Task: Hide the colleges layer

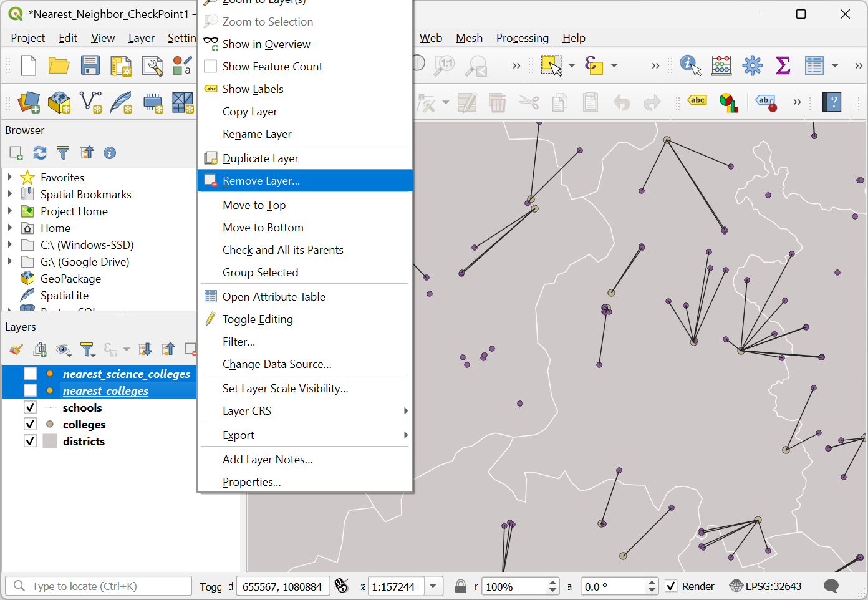Action: 30,424
